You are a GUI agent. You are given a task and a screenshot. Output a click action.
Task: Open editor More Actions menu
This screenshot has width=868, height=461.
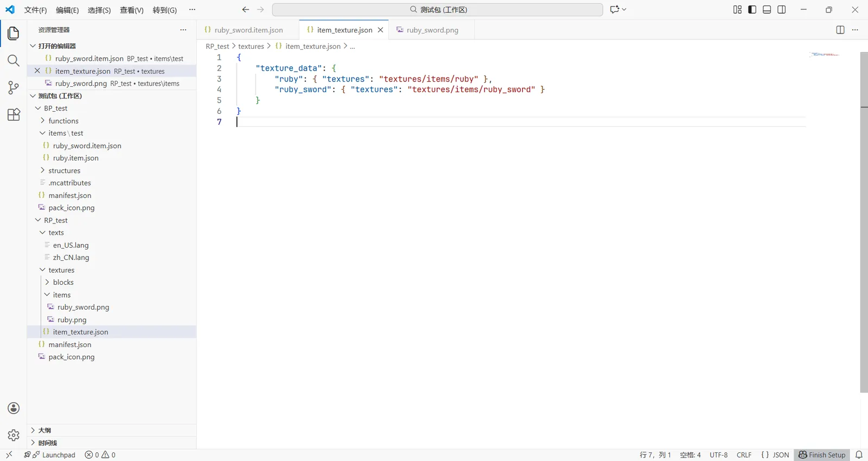(x=855, y=30)
